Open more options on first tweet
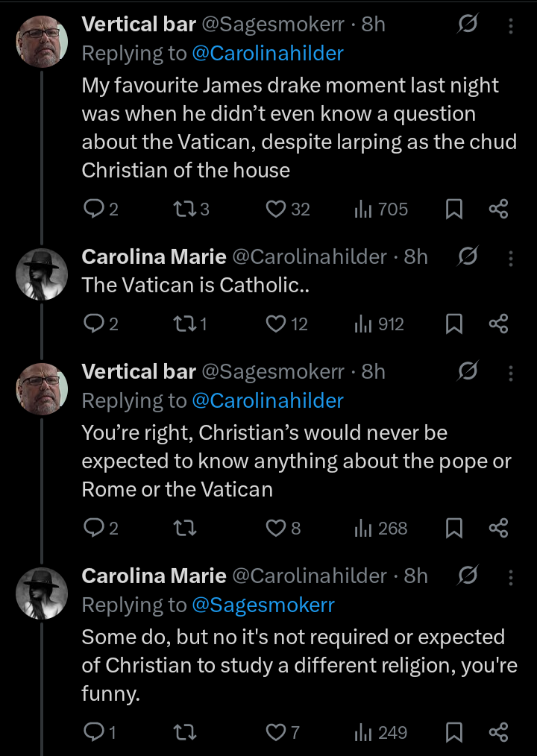This screenshot has height=756, width=537. click(x=511, y=25)
